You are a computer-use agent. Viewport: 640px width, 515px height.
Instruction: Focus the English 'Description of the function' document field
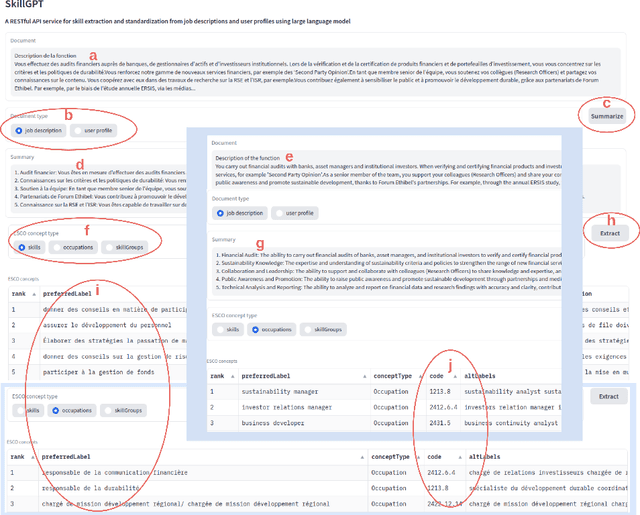387,171
